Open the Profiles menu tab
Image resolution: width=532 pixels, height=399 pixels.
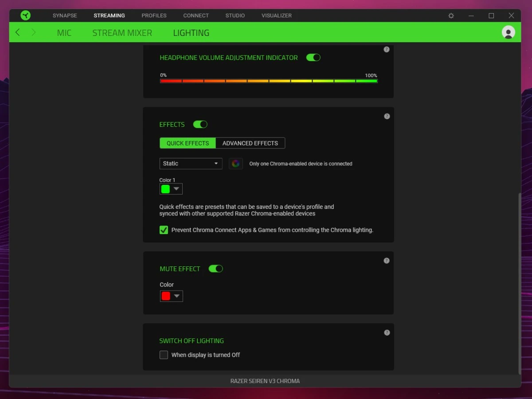[154, 16]
